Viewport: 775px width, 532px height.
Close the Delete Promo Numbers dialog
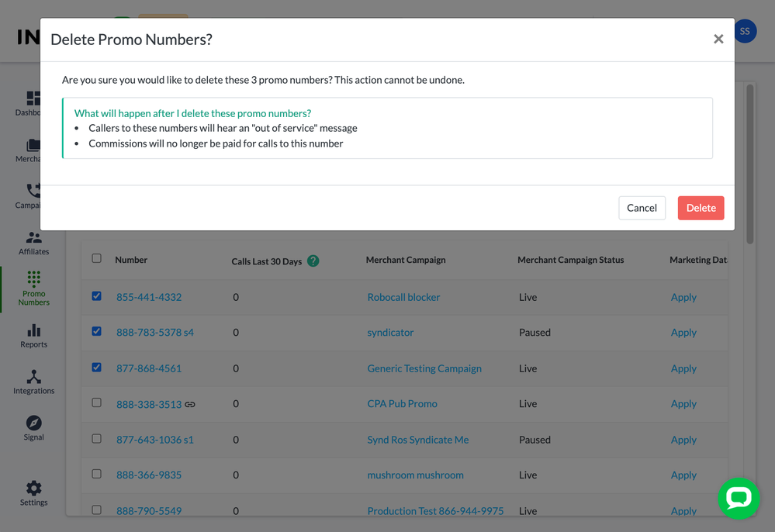pyautogui.click(x=718, y=39)
